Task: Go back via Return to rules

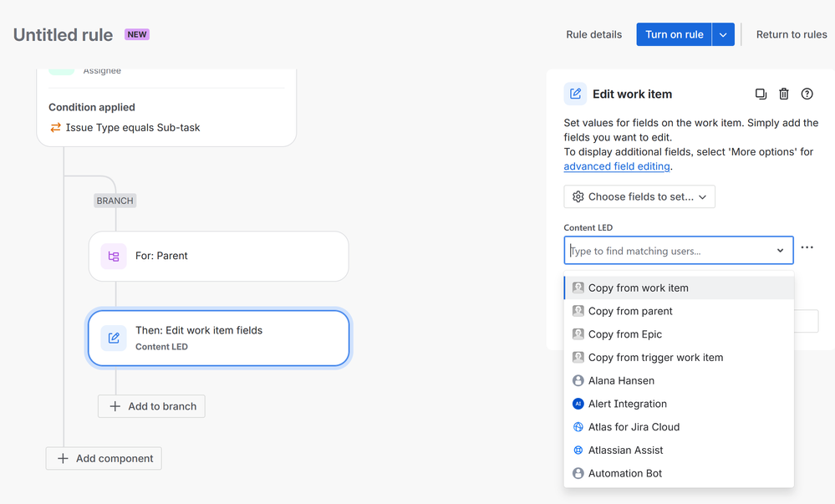Action: (792, 34)
